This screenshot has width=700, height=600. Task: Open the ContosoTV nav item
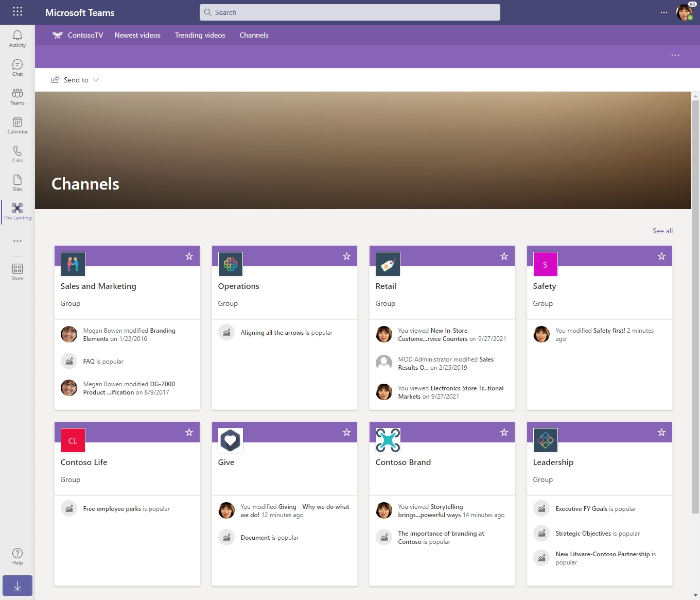[85, 35]
